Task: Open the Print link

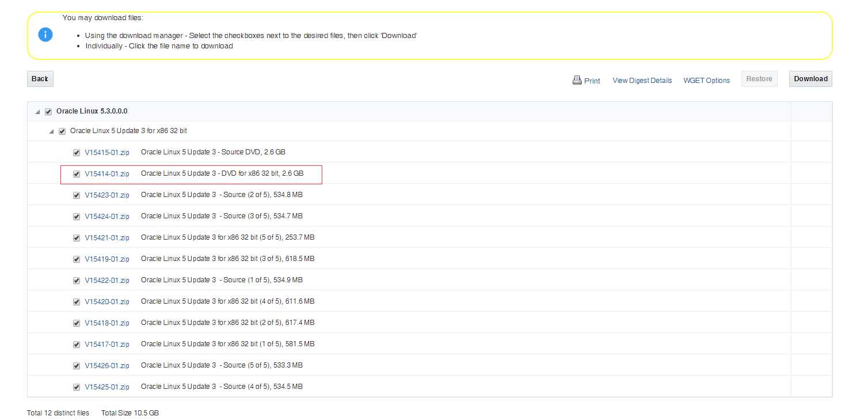Action: (592, 81)
